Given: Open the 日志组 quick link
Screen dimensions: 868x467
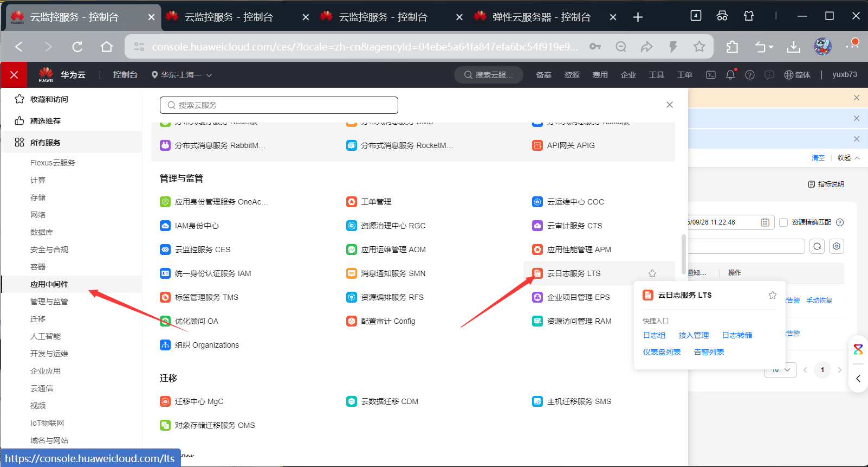Looking at the screenshot, I should click(654, 335).
